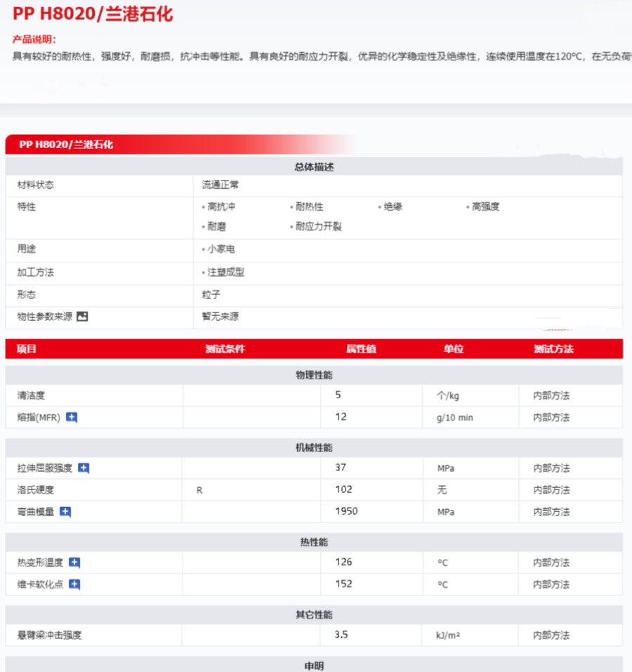The image size is (632, 672).
Task: Select the 材料状态 row label
Action: tap(36, 185)
